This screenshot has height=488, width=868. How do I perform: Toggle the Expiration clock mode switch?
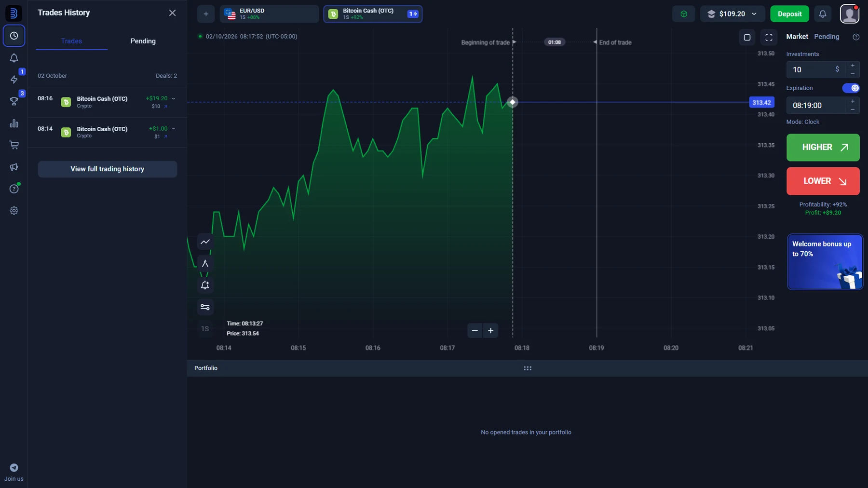[851, 88]
